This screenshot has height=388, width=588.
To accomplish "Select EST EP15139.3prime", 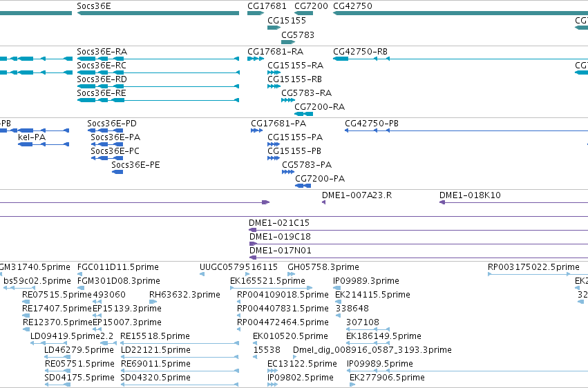I will pos(97,316).
